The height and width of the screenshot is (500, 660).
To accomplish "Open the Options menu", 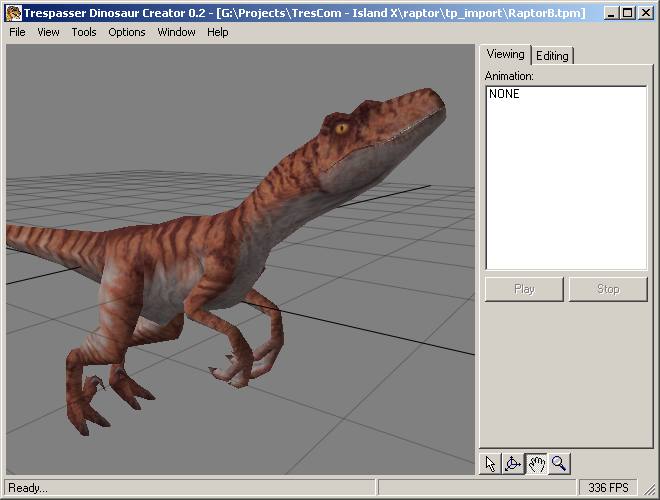I will (x=127, y=32).
